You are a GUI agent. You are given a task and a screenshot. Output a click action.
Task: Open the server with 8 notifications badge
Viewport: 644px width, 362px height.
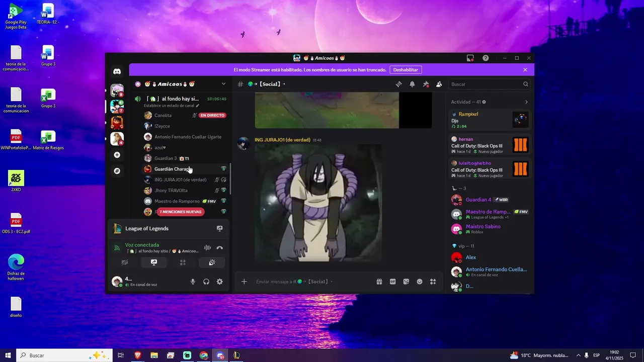[x=117, y=90]
